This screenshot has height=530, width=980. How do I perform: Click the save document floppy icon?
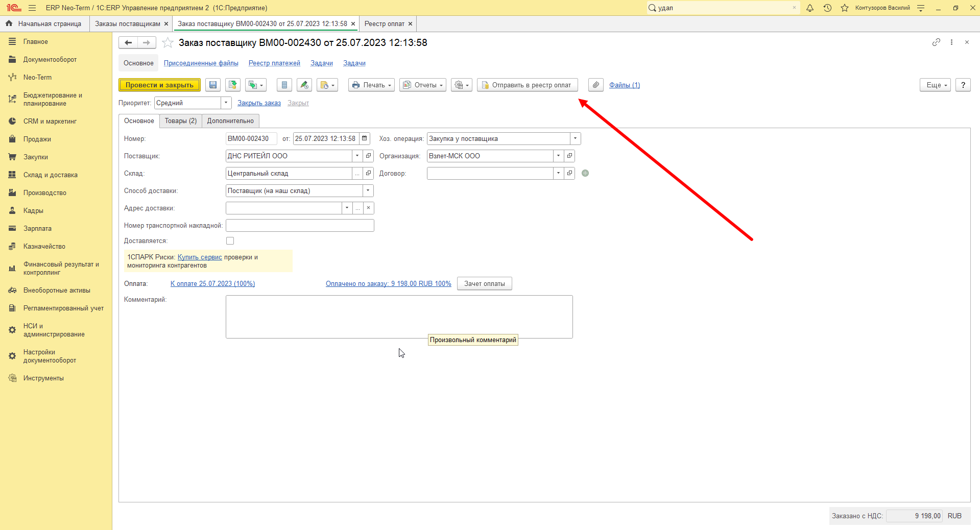pos(213,85)
